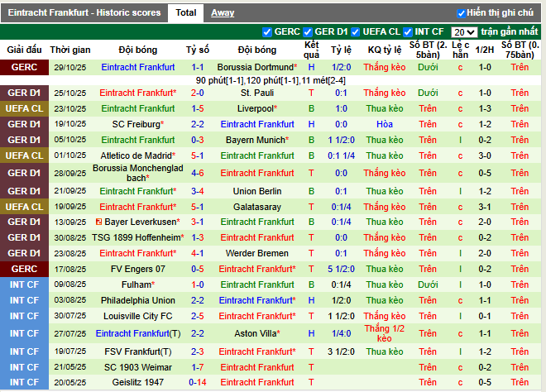Disable the UEFA CL filter checkbox
The height and width of the screenshot is (392, 546).
pos(357,32)
